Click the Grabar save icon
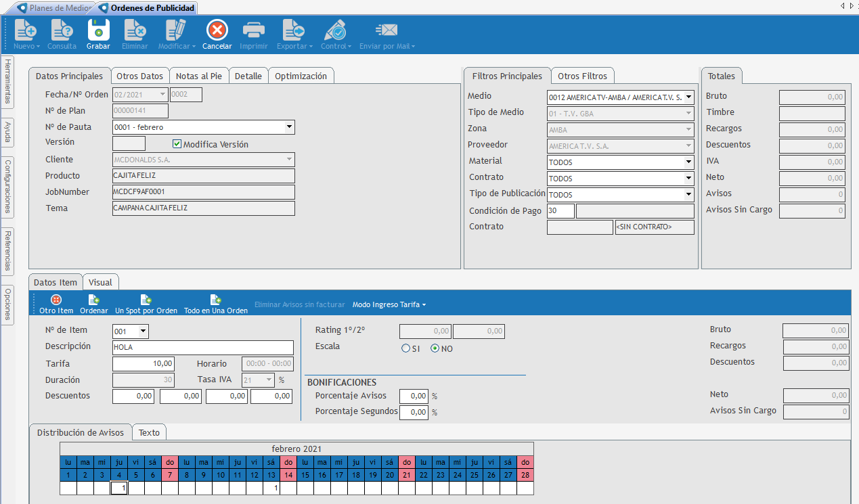 [x=98, y=30]
